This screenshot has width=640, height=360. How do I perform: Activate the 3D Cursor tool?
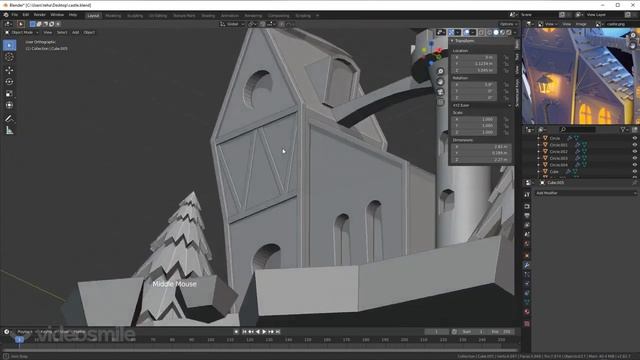click(x=9, y=57)
